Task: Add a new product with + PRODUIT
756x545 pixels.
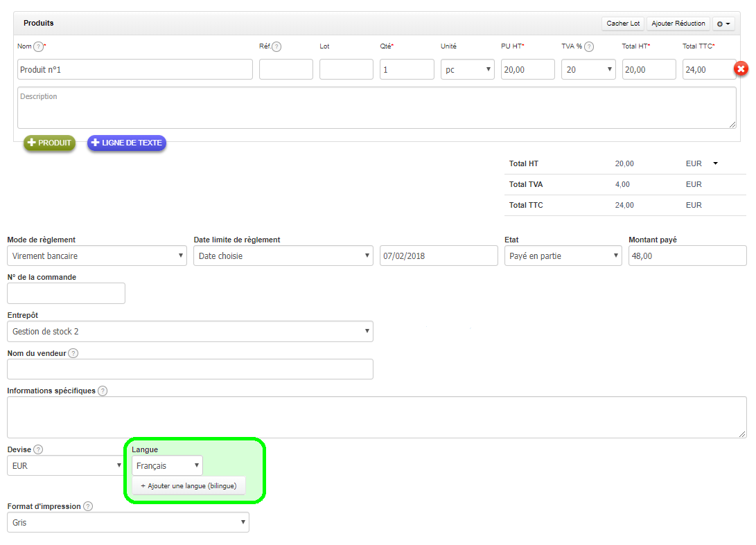Action: point(49,143)
